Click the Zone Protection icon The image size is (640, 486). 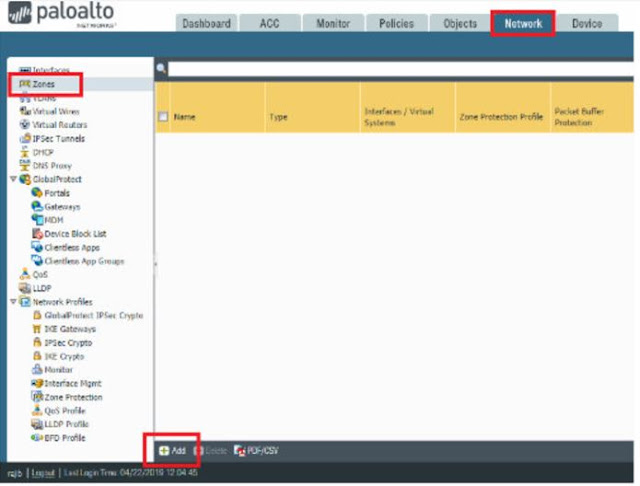coord(37,397)
